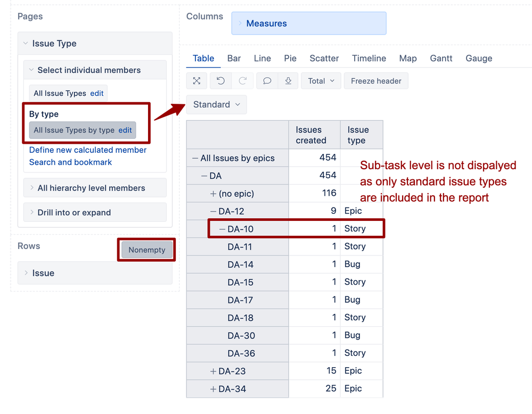This screenshot has width=532, height=414.
Task: Click Search and bookmark link
Action: [70, 162]
